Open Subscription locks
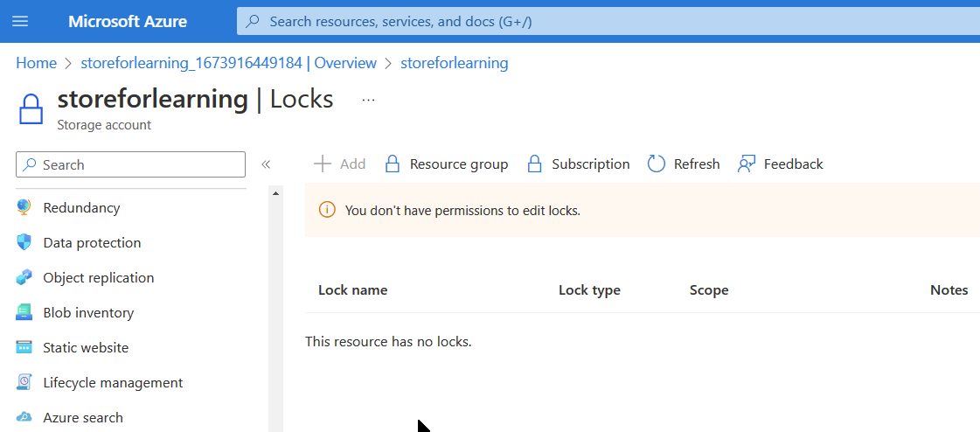980x432 pixels. (x=578, y=164)
